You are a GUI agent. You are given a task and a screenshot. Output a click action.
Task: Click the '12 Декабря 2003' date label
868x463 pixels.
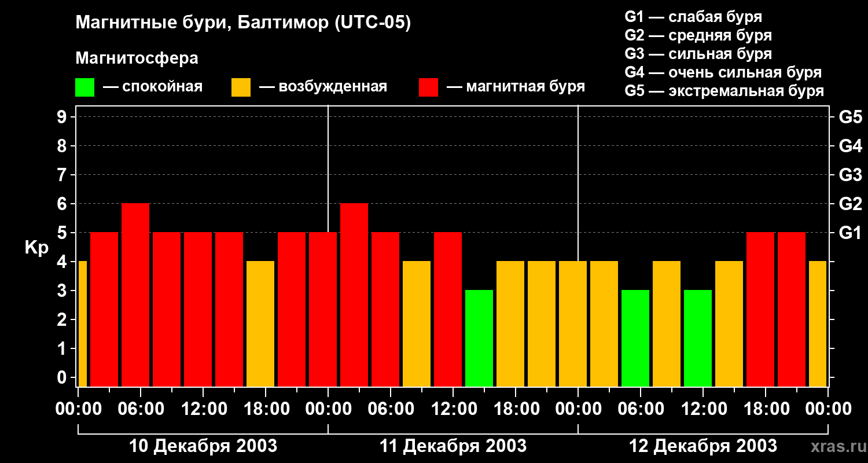point(703,446)
